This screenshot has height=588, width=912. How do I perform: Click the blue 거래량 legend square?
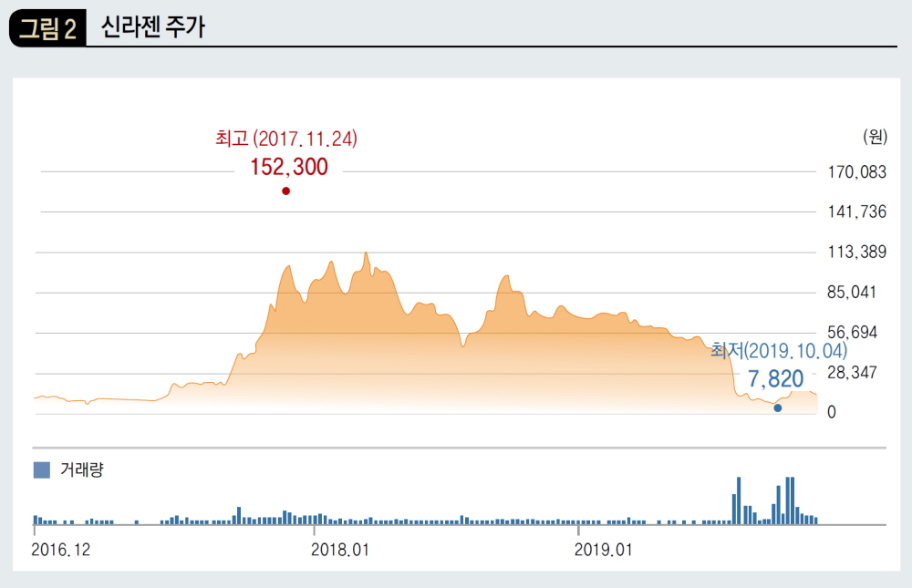(x=42, y=469)
